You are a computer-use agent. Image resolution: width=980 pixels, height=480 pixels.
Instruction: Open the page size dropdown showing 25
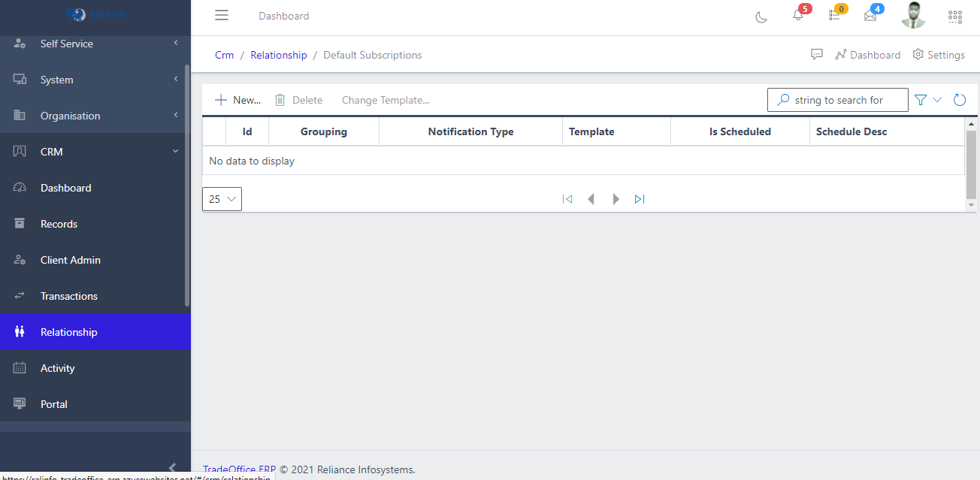pyautogui.click(x=221, y=198)
